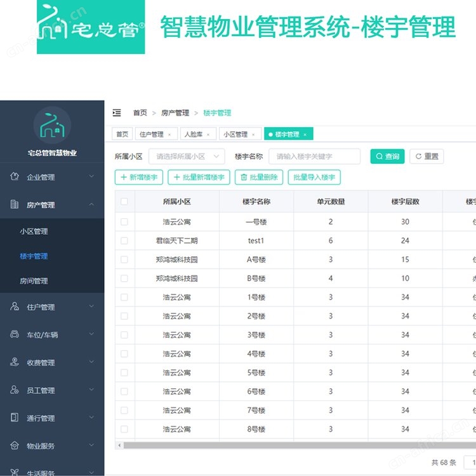
Task: Check the row for test1
Action: (x=124, y=241)
